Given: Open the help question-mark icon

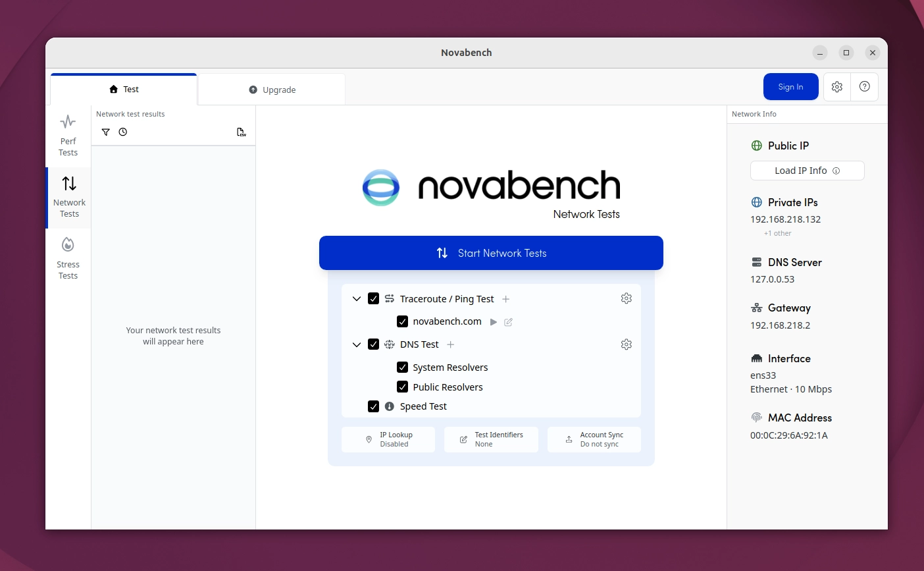Looking at the screenshot, I should pyautogui.click(x=865, y=87).
